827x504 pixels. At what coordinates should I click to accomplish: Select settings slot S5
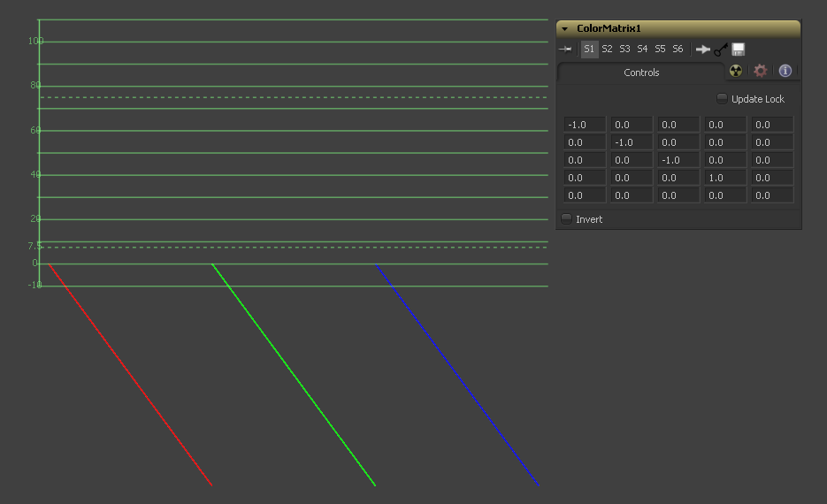coord(660,49)
